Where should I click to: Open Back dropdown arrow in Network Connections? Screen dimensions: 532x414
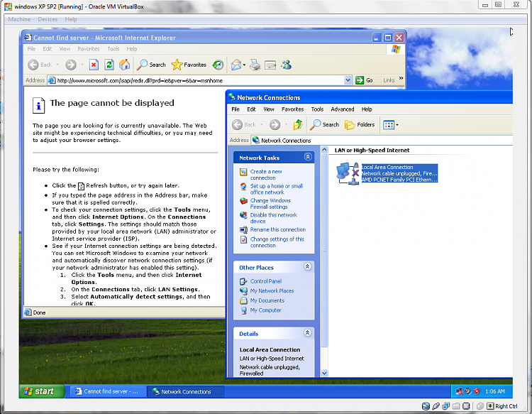pos(262,125)
